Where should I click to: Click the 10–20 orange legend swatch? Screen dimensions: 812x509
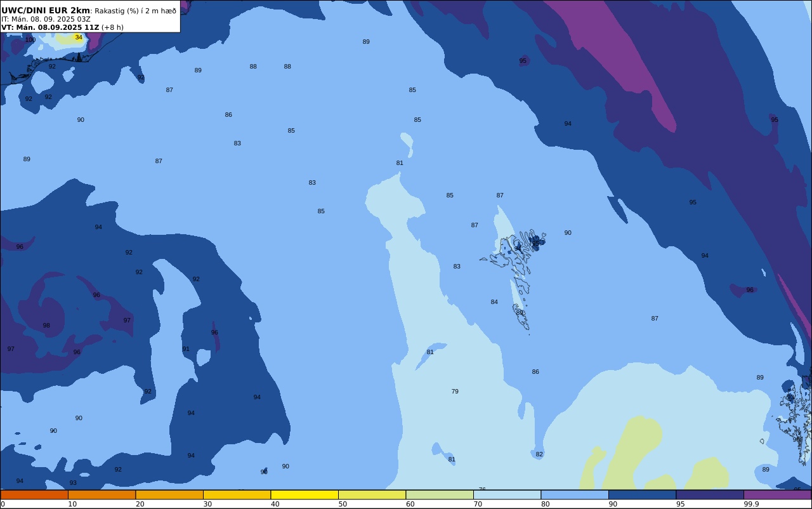pos(101,494)
